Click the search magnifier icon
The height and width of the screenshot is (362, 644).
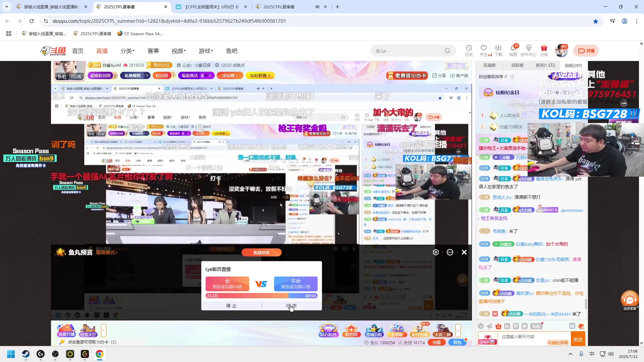447,51
